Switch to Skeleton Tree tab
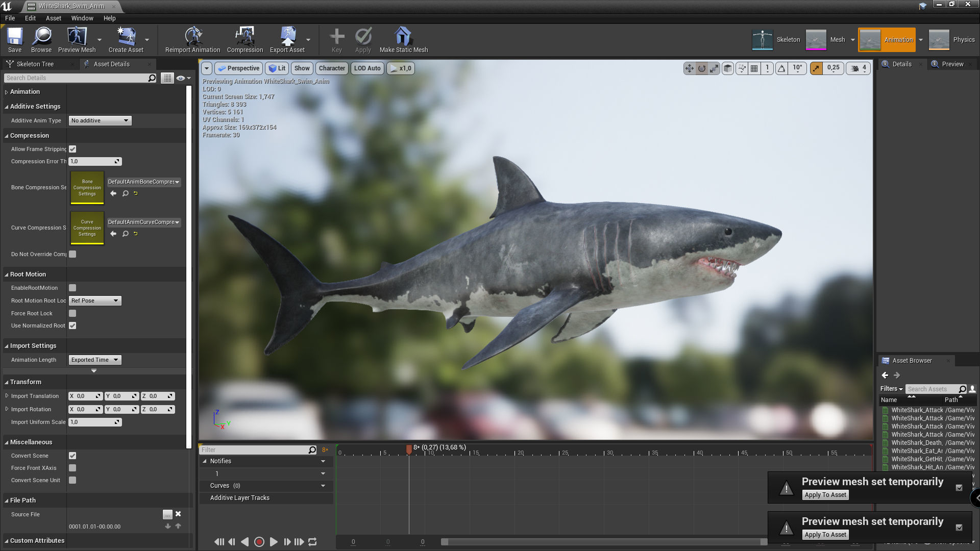This screenshot has width=980, height=551. coord(35,64)
